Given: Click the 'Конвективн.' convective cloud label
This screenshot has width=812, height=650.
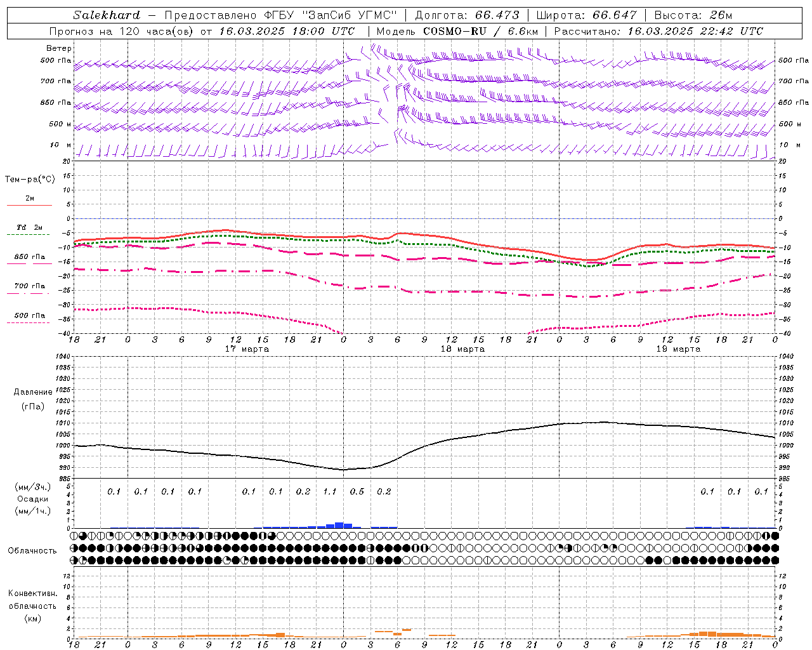Looking at the screenshot, I should click(33, 594).
